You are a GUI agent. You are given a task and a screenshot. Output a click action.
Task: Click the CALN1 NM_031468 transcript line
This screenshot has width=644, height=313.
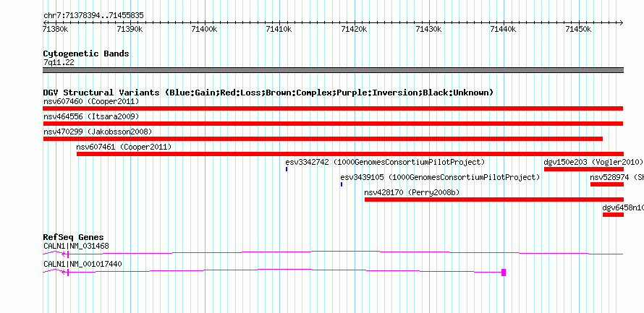click(x=333, y=253)
